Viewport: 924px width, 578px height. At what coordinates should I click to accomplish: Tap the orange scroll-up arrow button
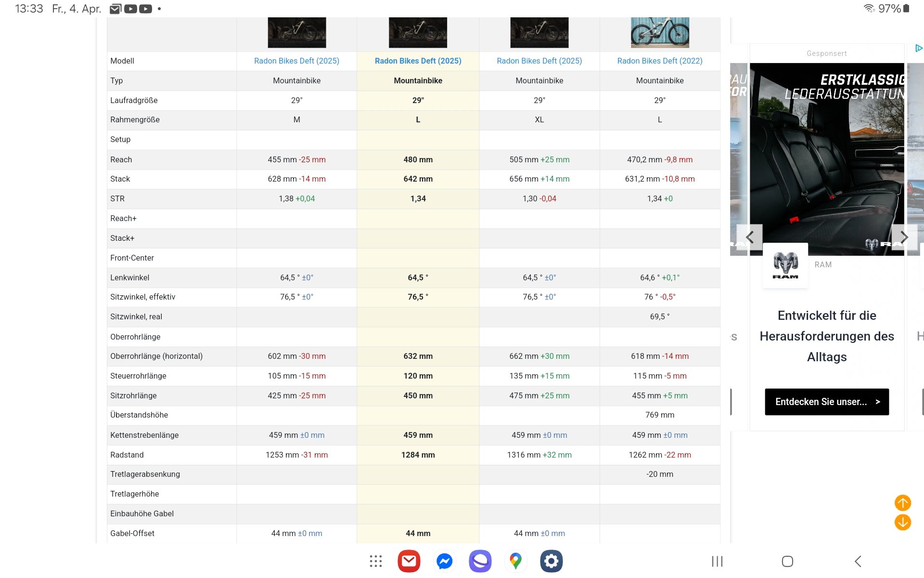point(902,503)
